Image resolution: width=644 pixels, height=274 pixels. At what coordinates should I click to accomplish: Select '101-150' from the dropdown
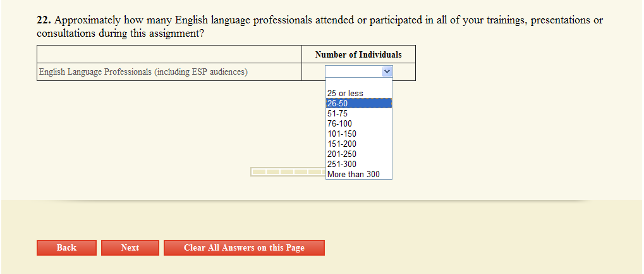pos(359,134)
